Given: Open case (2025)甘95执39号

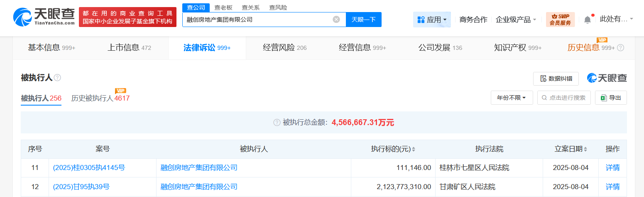Looking at the screenshot, I should pos(81,187).
